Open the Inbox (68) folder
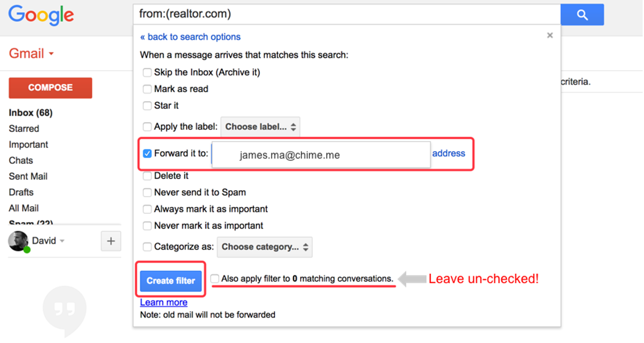This screenshot has height=343, width=644. 30,113
